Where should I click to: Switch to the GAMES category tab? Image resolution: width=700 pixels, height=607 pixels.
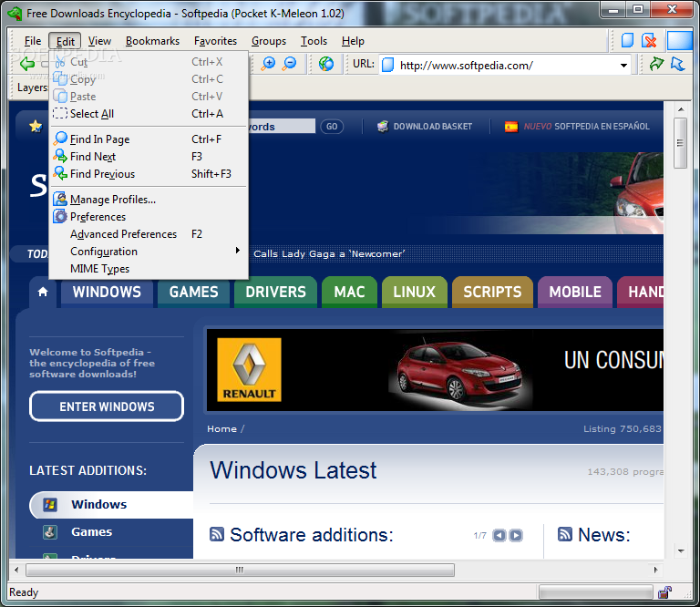coord(193,292)
